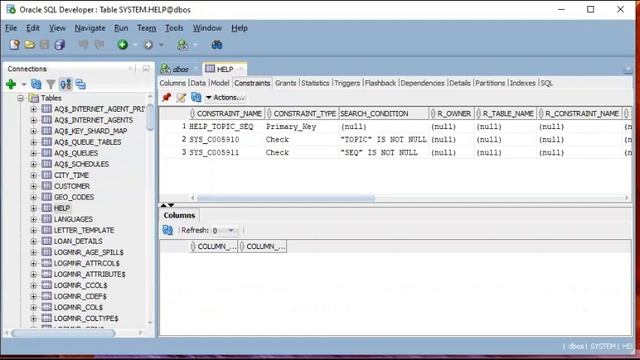This screenshot has height=360, width=640.
Task: Open the SQL Worksheet toolbar icon
Action: pyautogui.click(x=182, y=44)
